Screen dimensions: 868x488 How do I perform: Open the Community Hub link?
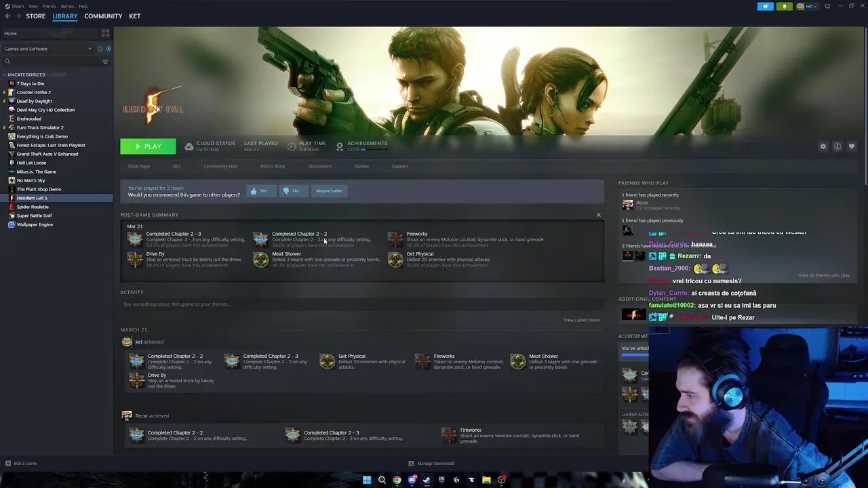220,166
